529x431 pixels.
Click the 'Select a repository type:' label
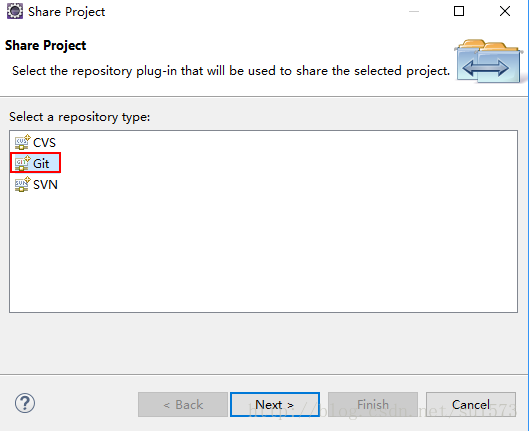80,117
